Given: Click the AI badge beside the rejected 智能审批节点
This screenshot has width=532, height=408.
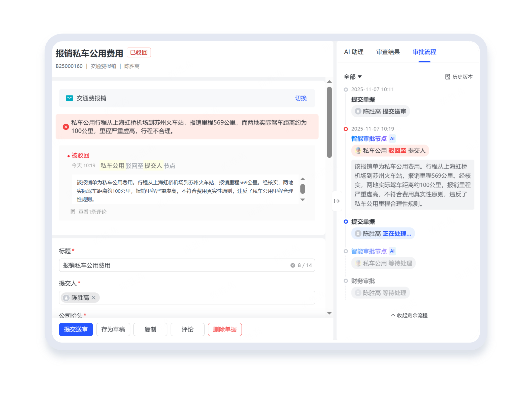Looking at the screenshot, I should (392, 139).
